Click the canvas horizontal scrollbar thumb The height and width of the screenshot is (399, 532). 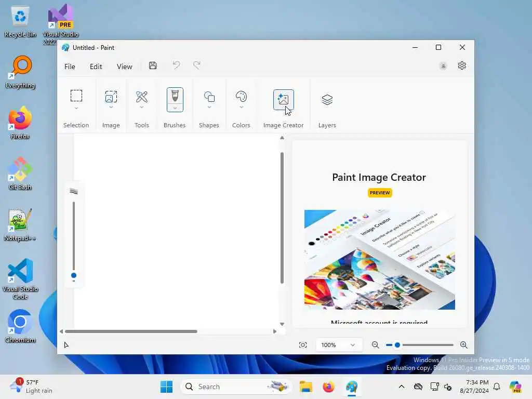131,331
